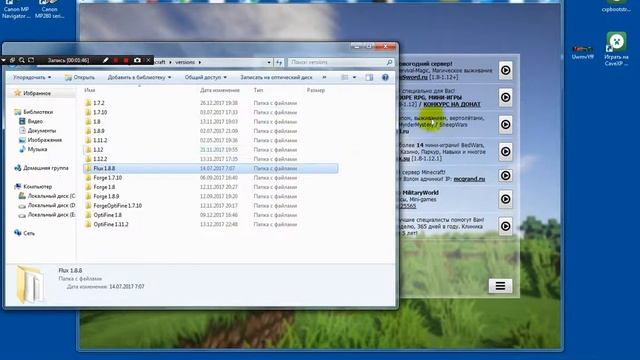The height and width of the screenshot is (360, 640).
Task: Open the launcher hamburger menu button
Action: click(500, 286)
